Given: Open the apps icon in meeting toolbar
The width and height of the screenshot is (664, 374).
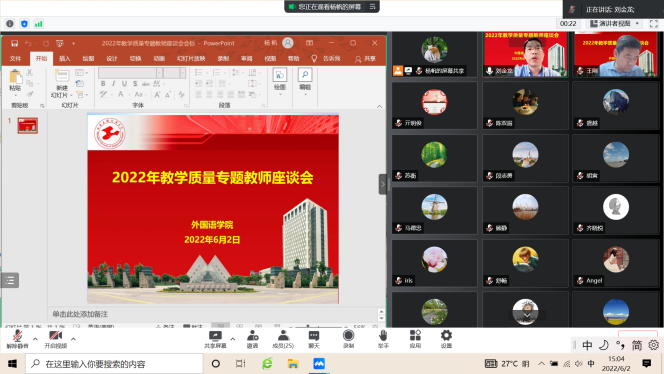Looking at the screenshot, I should coord(415,339).
